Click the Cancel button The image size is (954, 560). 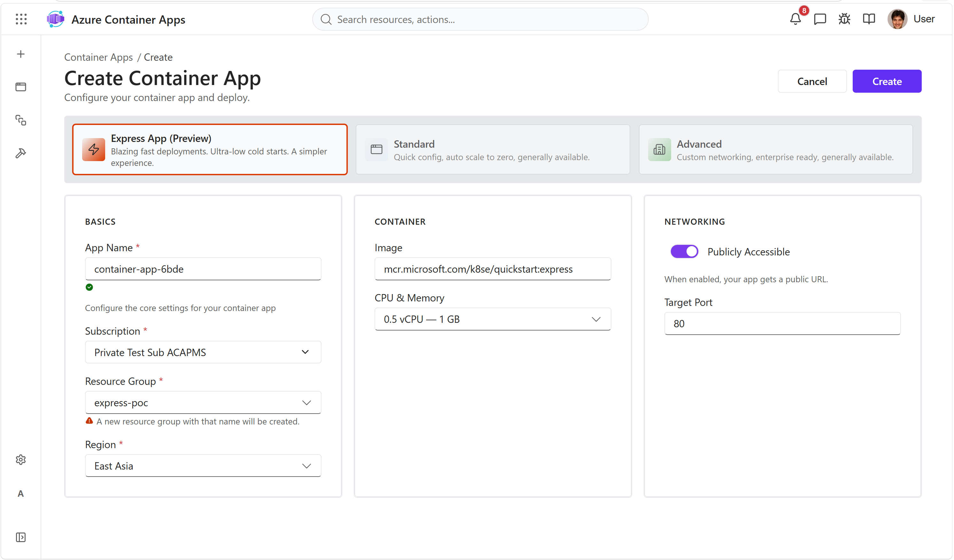[x=812, y=81]
